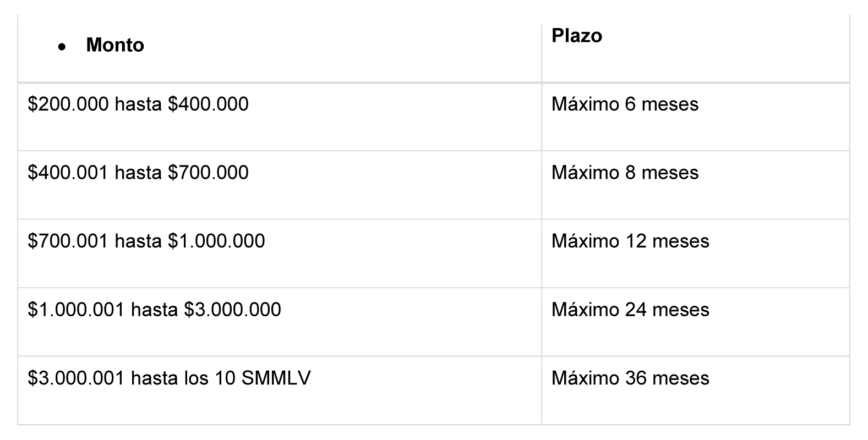Viewport: 868px width, 440px height.
Task: Select the bullet point before Monto
Action: (62, 47)
